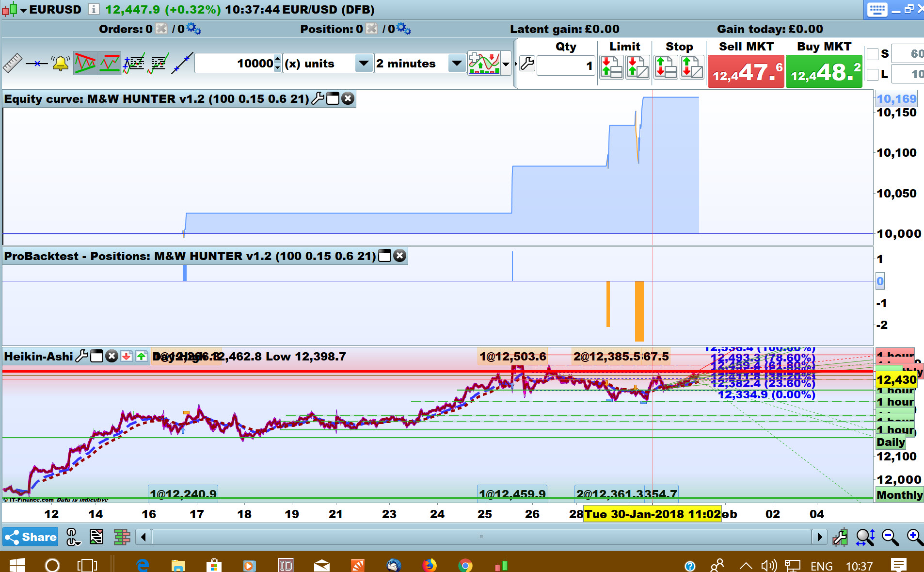Open Windows Start menu
Screen dimensions: 924x572
17,565
